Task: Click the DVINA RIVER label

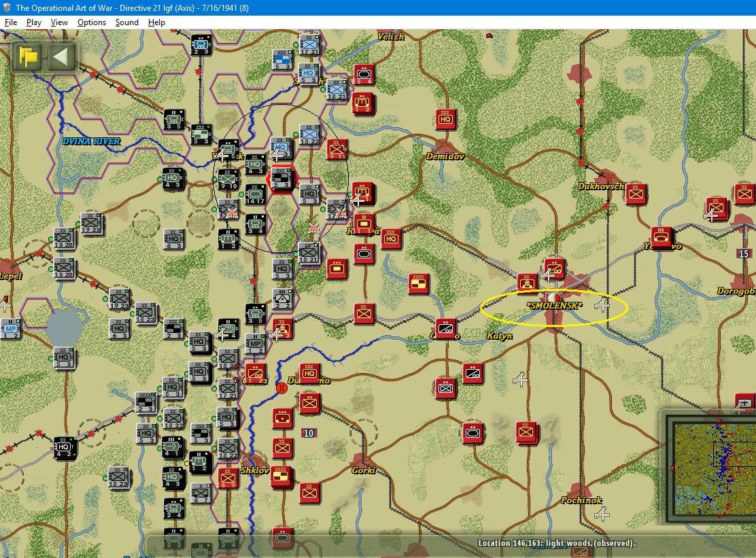Action: 91,141
